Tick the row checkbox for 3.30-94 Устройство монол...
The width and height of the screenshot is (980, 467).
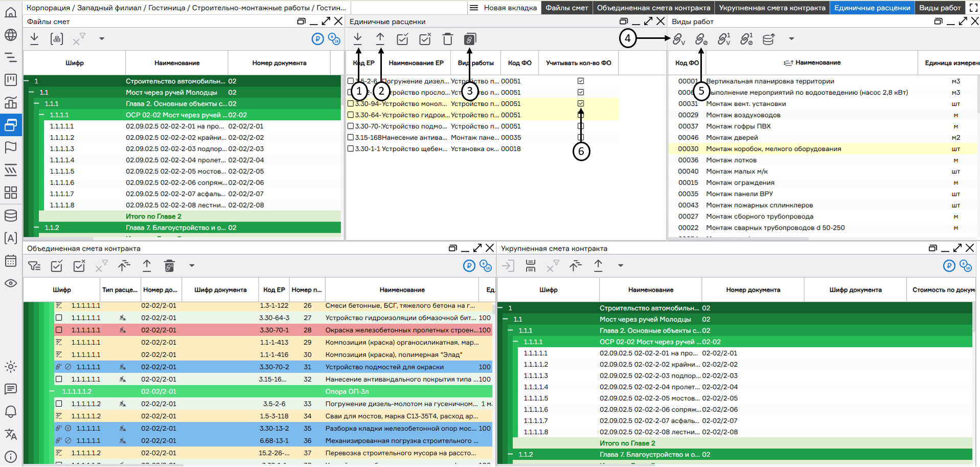[351, 104]
